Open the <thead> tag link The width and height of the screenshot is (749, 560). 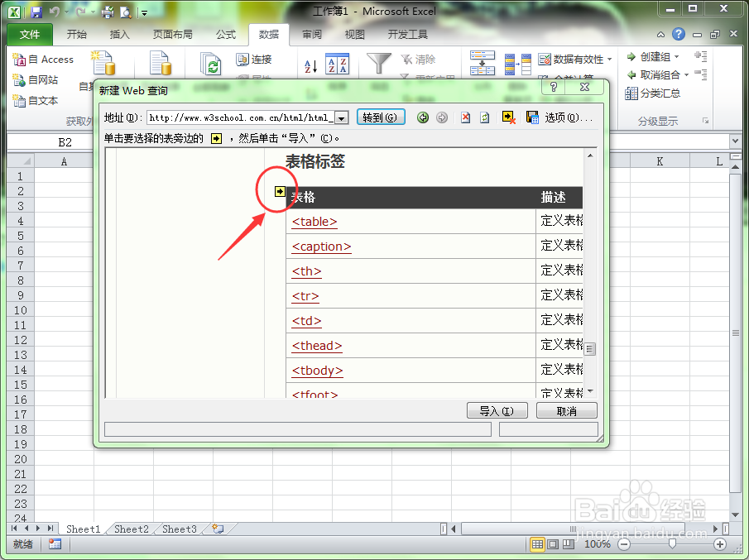[x=317, y=346]
